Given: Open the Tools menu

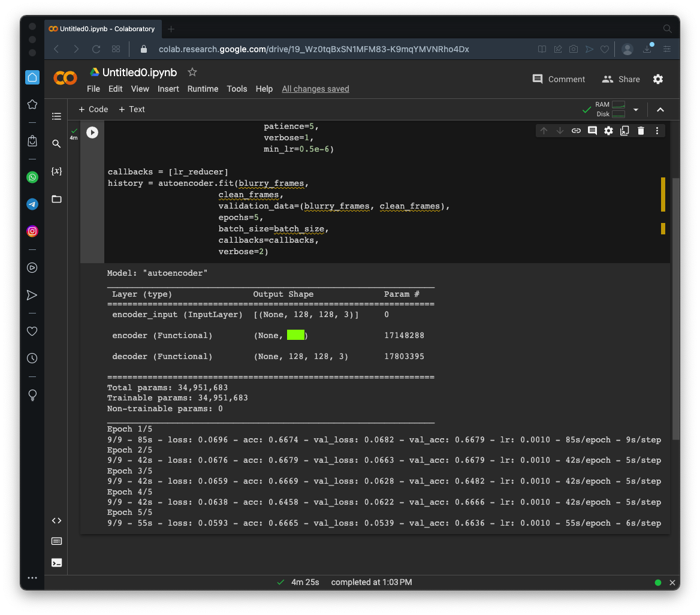Looking at the screenshot, I should click(237, 89).
